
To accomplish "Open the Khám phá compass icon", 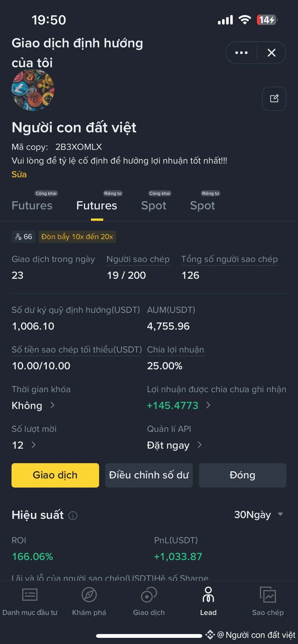I will (89, 595).
